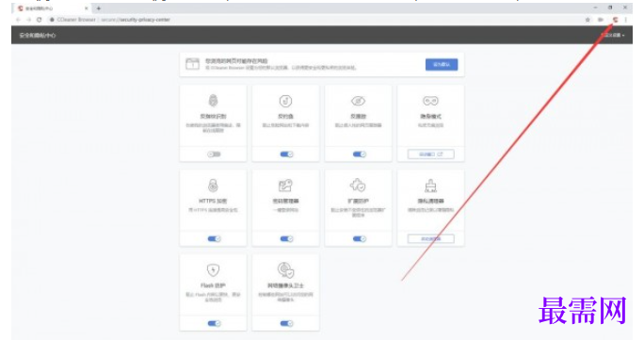Disable the Password Manager switch
The image size is (644, 340).
pos(286,239)
